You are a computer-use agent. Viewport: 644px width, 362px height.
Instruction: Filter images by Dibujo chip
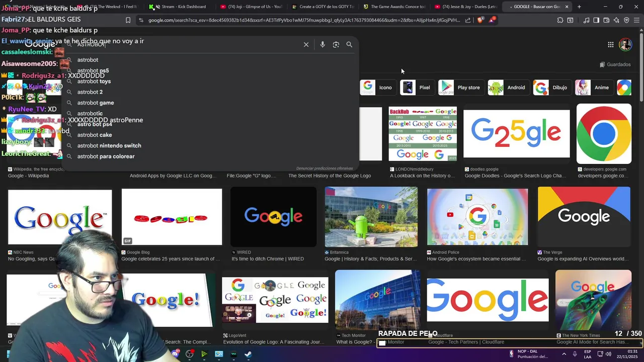pyautogui.click(x=552, y=87)
